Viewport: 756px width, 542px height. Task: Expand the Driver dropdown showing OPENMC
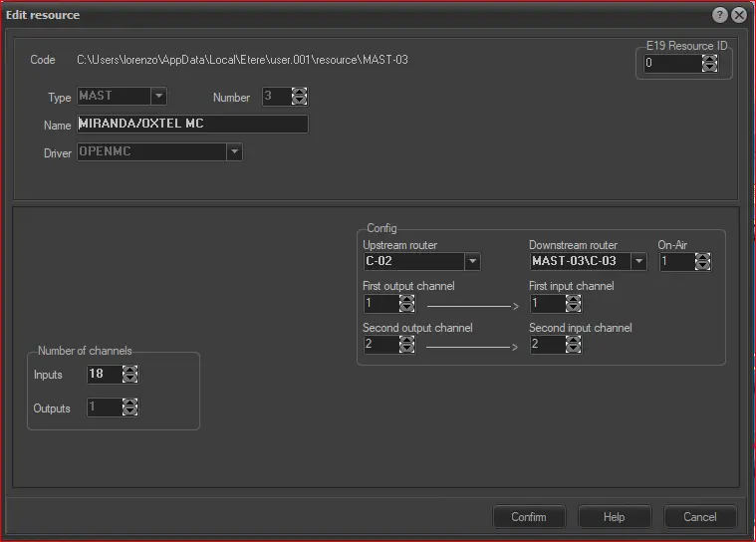click(x=234, y=152)
